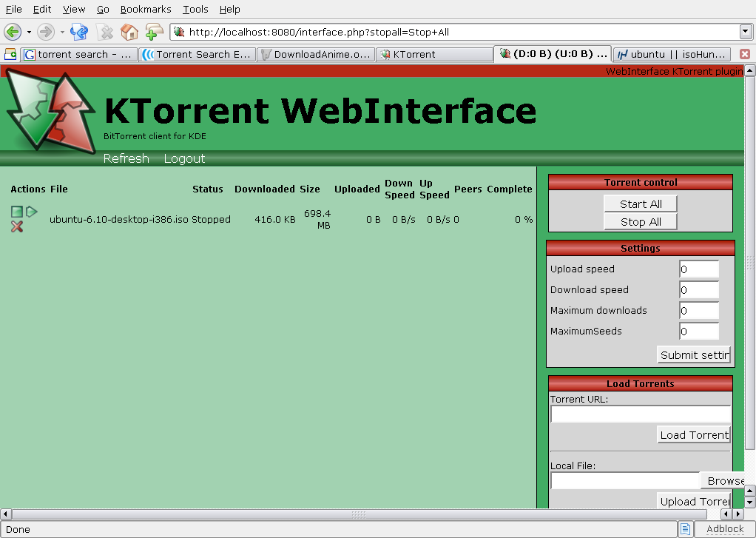
Task: Click the Load Torrent button
Action: click(x=694, y=434)
